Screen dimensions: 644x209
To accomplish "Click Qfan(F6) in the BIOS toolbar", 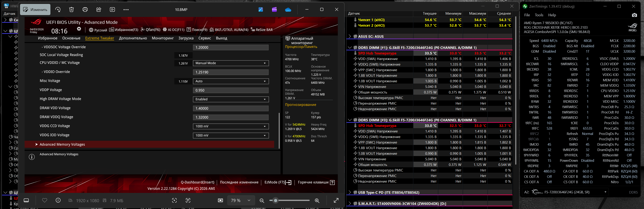I will tap(150, 30).
